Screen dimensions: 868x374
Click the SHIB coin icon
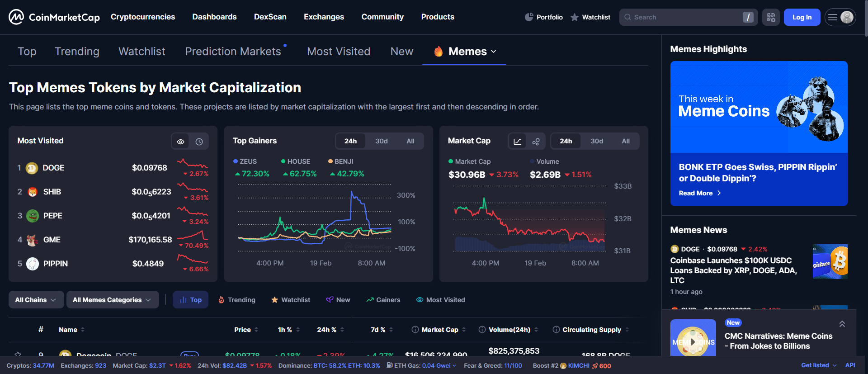33,192
